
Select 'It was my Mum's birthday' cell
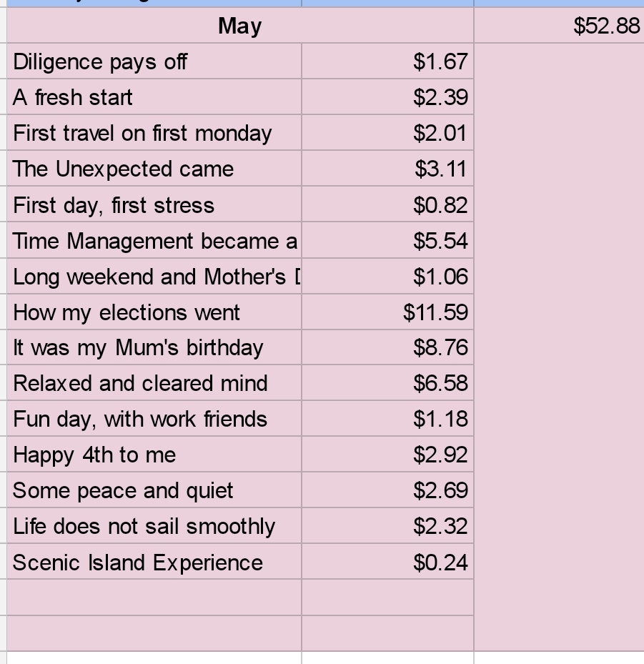click(154, 347)
